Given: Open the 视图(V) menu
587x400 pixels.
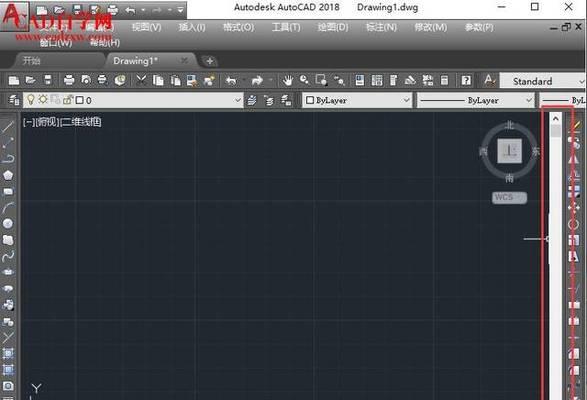Looking at the screenshot, I should pyautogui.click(x=146, y=27).
